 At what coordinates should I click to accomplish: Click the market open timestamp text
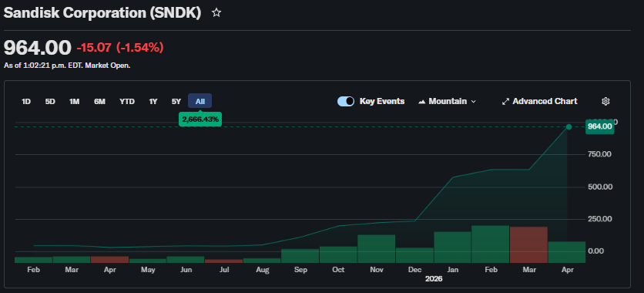[x=67, y=66]
